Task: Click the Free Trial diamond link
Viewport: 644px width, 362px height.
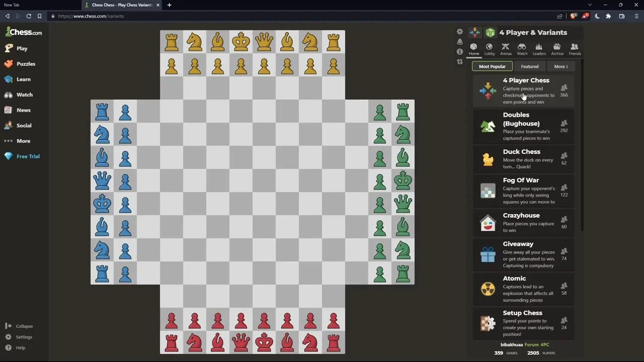Action: point(22,156)
